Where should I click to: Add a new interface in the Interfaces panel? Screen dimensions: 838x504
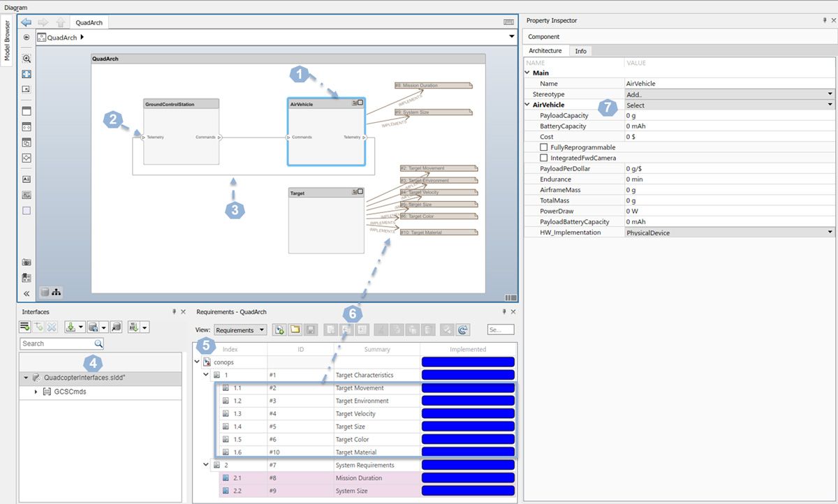(x=24, y=327)
